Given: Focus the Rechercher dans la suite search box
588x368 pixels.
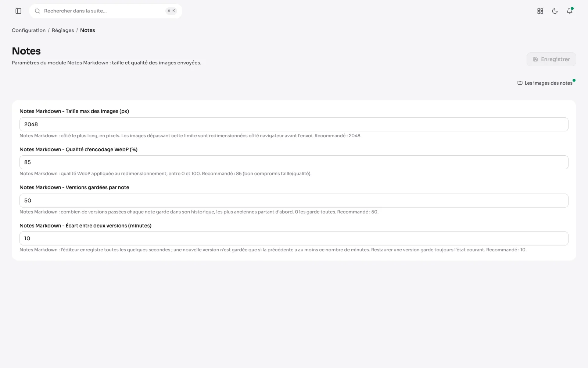Looking at the screenshot, I should coord(106,11).
